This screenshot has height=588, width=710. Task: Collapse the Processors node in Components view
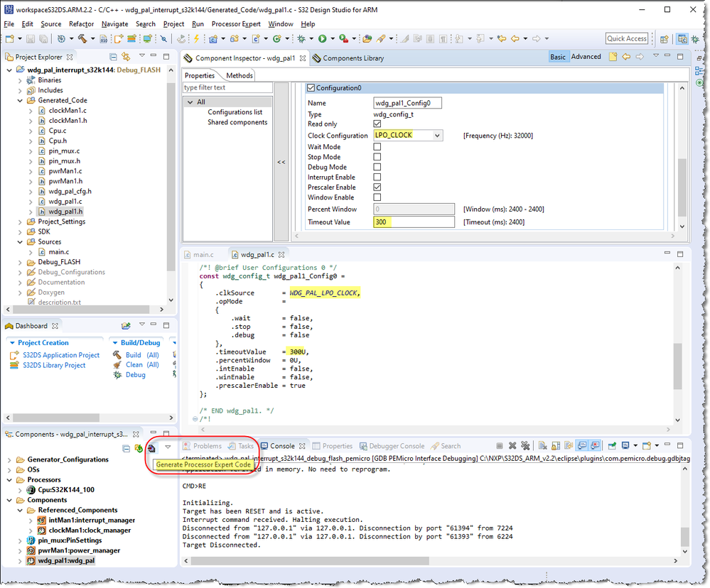point(9,480)
